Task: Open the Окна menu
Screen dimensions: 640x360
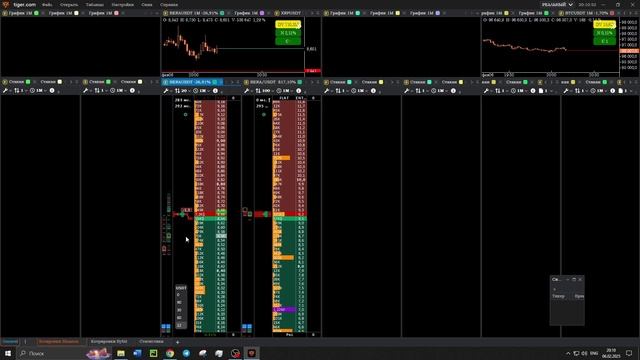Action: click(x=147, y=4)
